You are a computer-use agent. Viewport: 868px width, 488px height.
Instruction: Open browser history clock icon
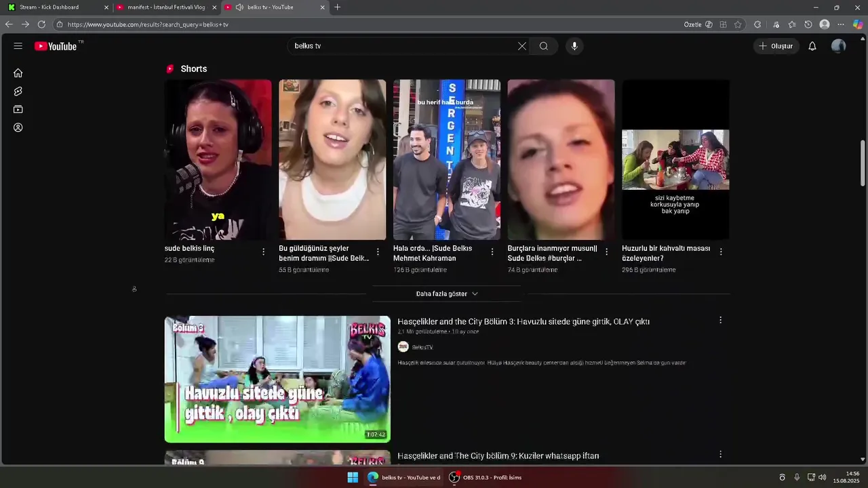pyautogui.click(x=808, y=24)
